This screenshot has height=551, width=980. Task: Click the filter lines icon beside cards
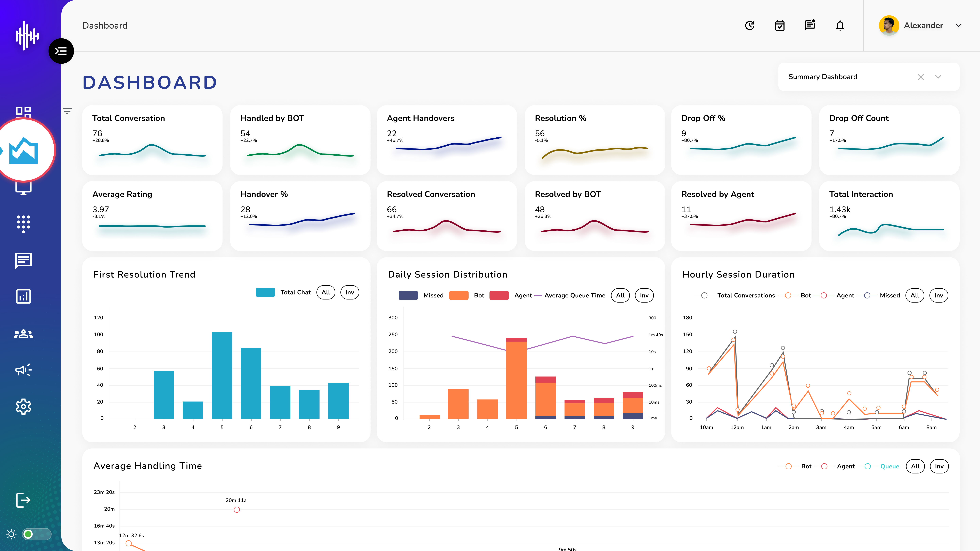pyautogui.click(x=67, y=111)
